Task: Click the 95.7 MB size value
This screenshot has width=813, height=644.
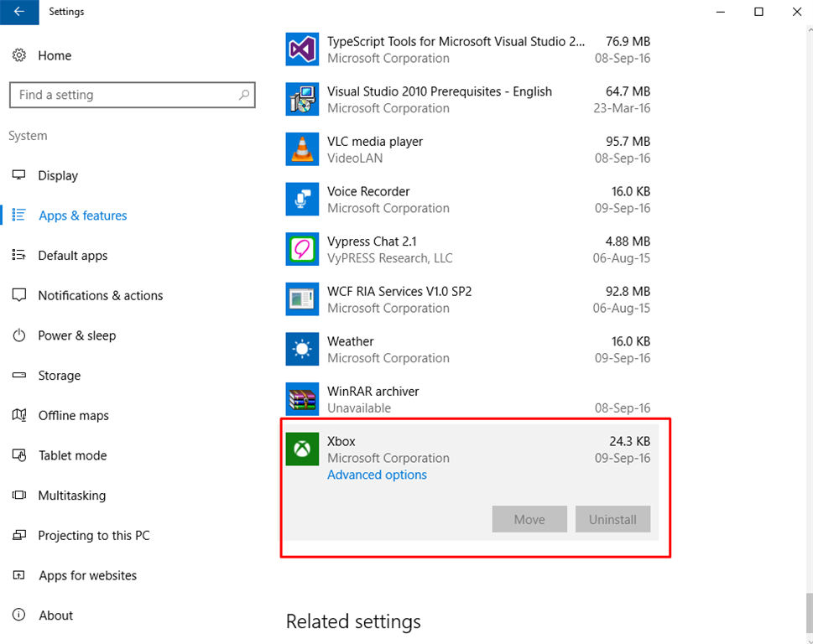Action: pos(628,142)
